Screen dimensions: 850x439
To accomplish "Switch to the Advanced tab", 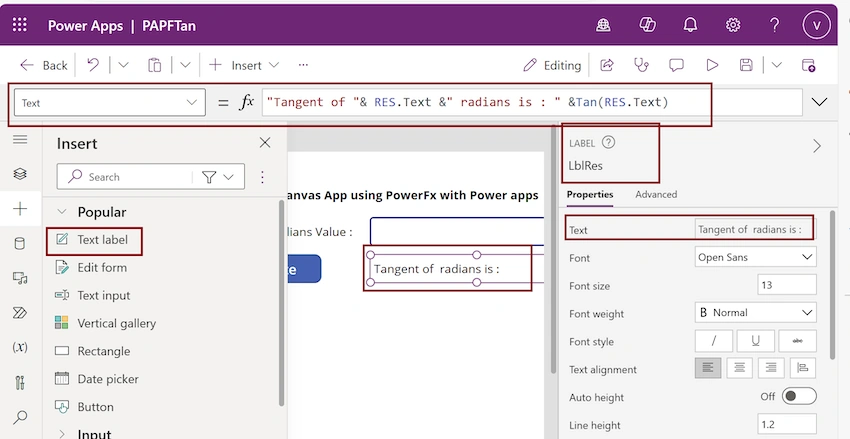I will [x=656, y=195].
